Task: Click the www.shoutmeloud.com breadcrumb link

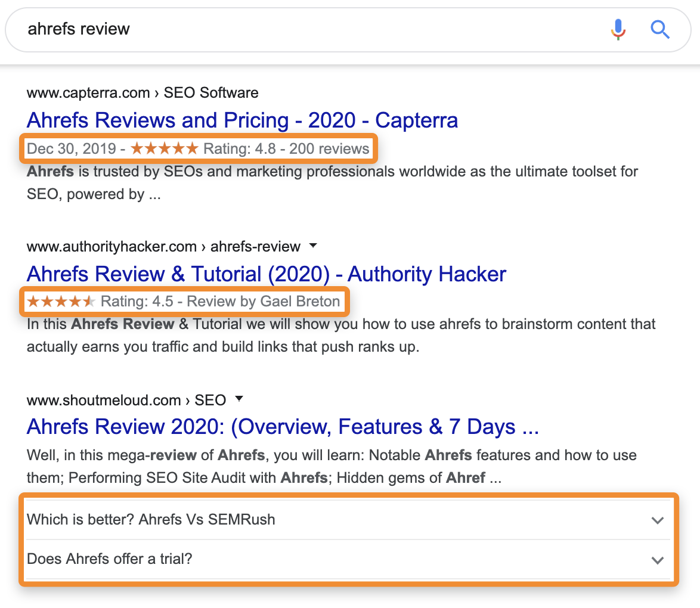Action: tap(103, 399)
